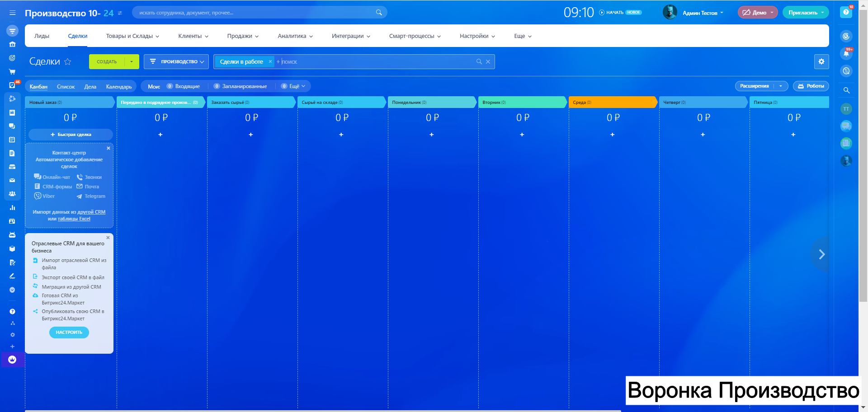Open the robot automation icon in sidebar
Viewport: 868px width, 412px height.
click(12, 235)
